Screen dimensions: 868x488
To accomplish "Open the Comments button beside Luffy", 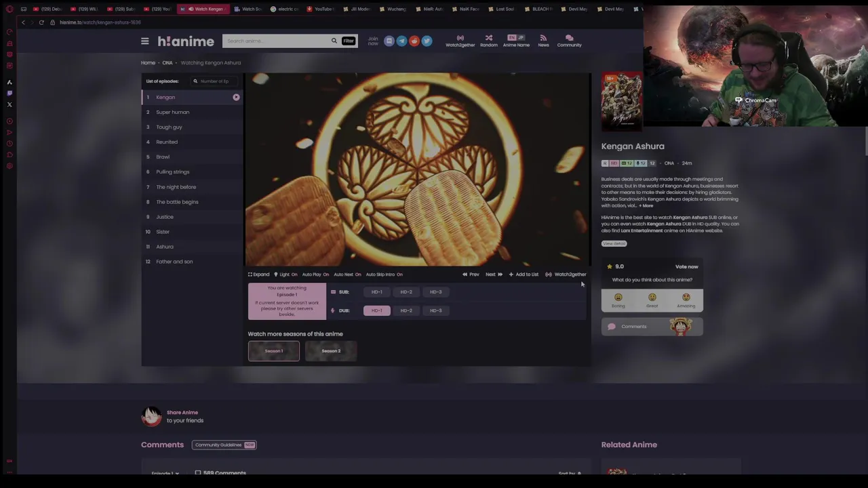I will [652, 327].
